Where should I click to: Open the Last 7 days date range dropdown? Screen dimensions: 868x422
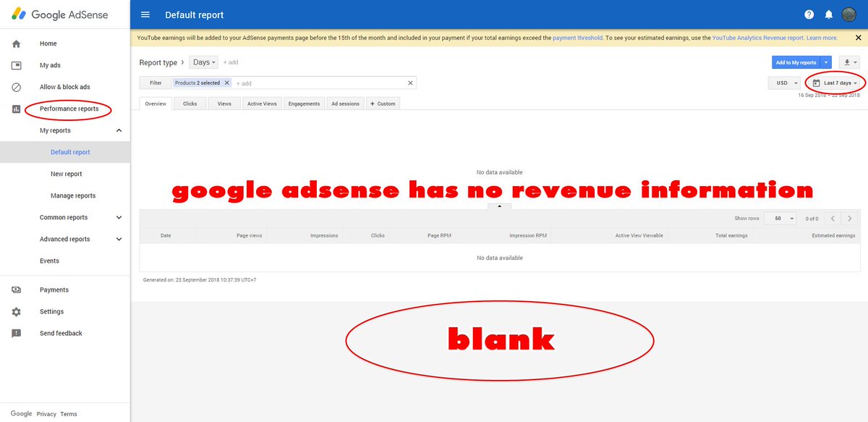coord(834,83)
